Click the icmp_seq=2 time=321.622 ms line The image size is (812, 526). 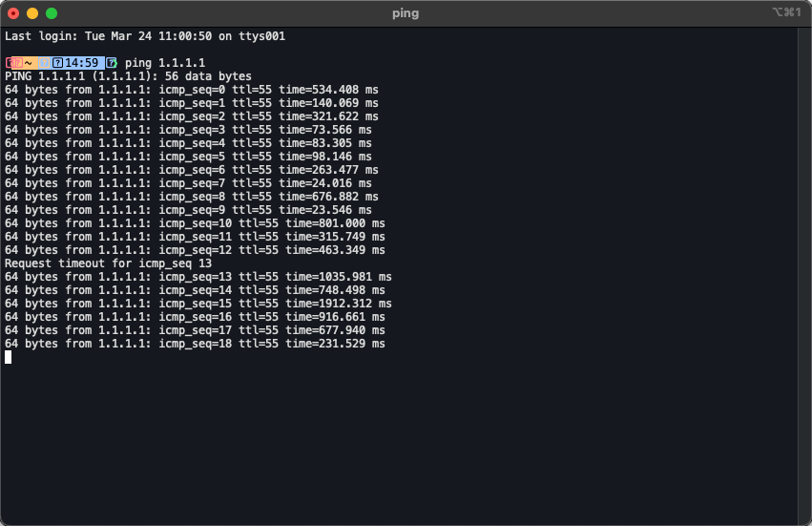(x=192, y=116)
